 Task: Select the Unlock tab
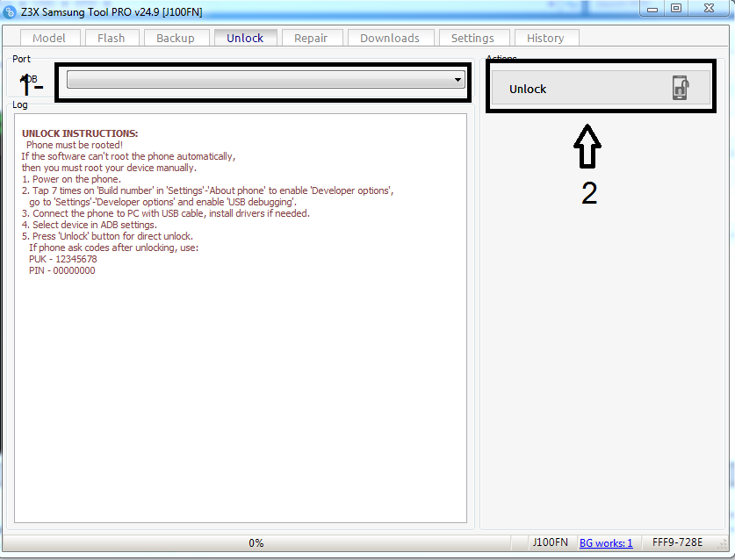[245, 38]
